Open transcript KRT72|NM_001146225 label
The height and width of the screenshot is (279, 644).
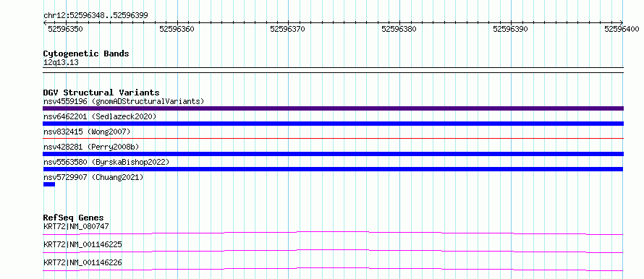(x=82, y=245)
